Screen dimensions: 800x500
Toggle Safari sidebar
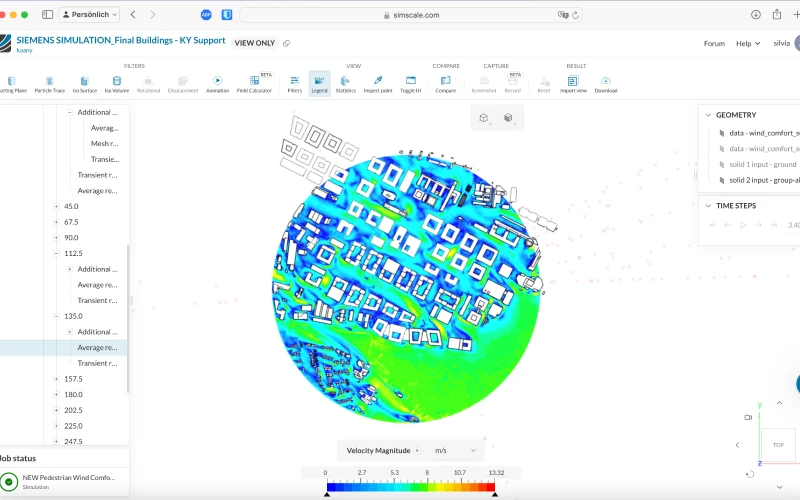[47, 14]
